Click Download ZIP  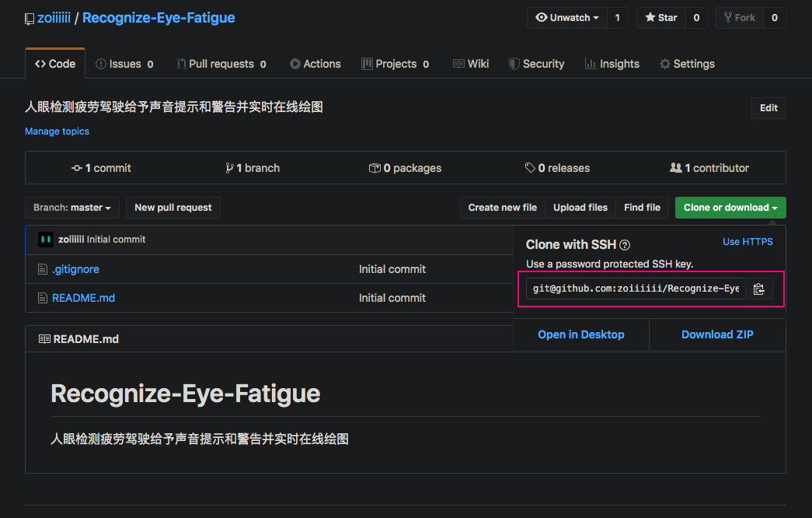717,334
